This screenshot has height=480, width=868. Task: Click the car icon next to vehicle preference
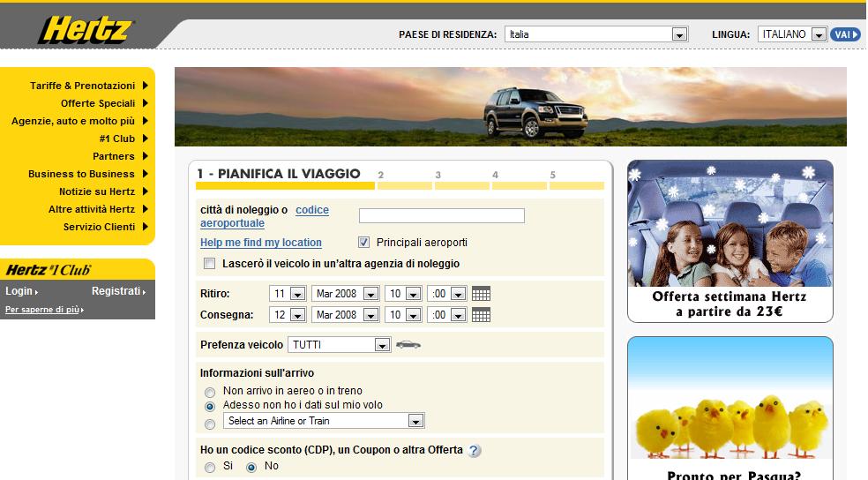[408, 345]
